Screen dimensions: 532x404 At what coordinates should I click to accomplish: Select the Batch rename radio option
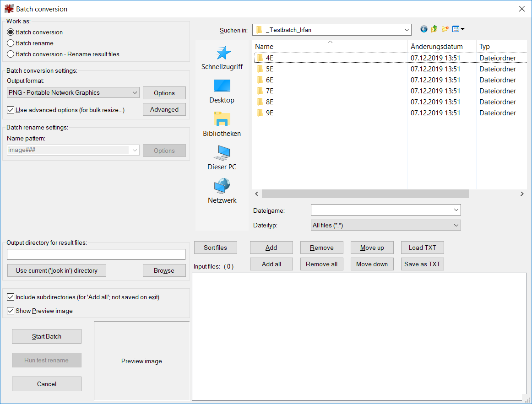[11, 43]
